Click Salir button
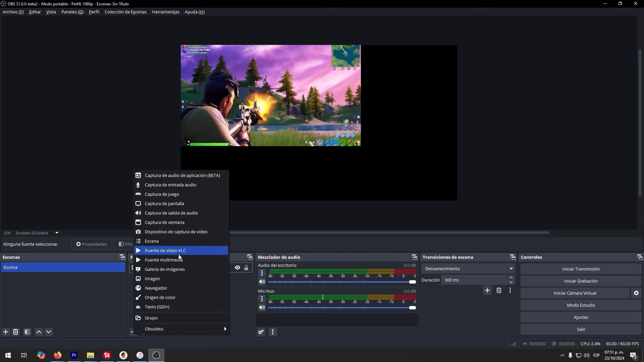Image resolution: width=644 pixels, height=362 pixels. tap(581, 329)
